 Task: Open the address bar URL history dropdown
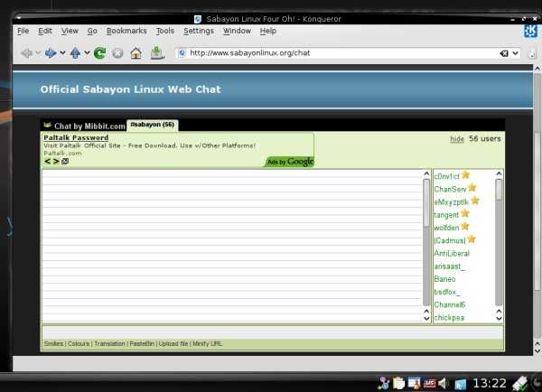pyautogui.click(x=516, y=53)
